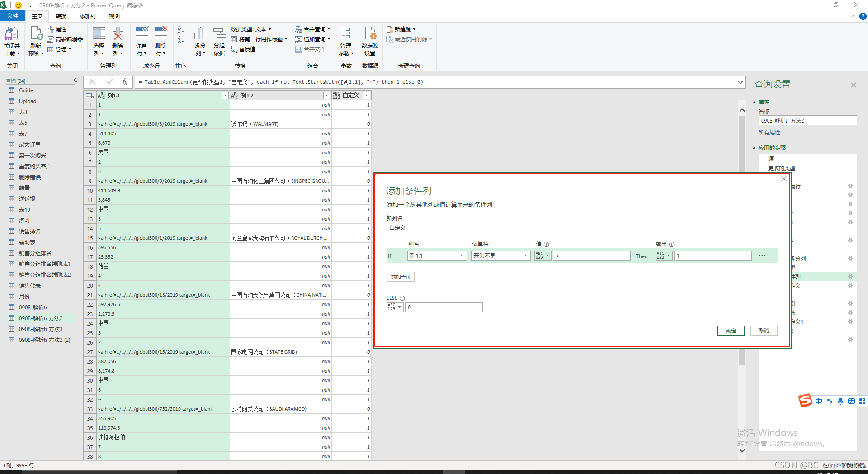The width and height of the screenshot is (868, 474).
Task: Switch to the 视图 tab
Action: pos(114,16)
